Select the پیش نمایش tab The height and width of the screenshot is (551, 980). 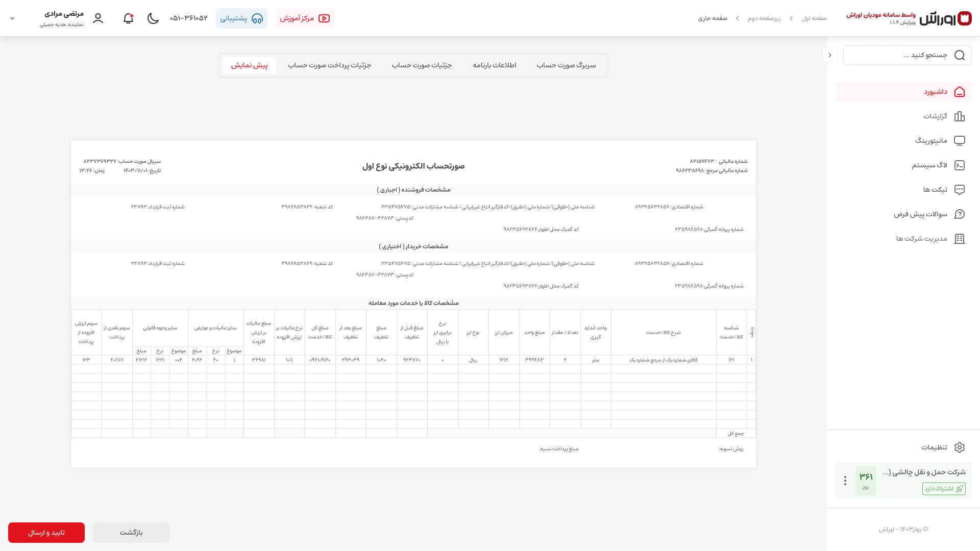tap(249, 65)
